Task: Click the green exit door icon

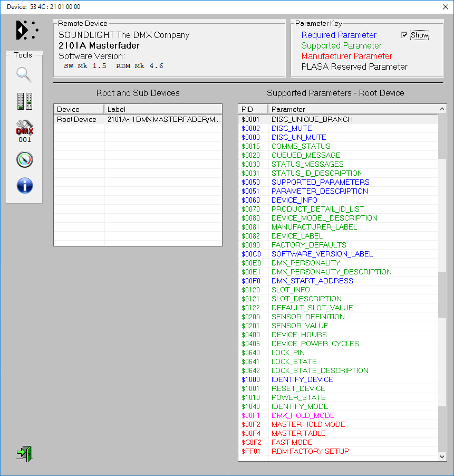Action: pos(24,453)
